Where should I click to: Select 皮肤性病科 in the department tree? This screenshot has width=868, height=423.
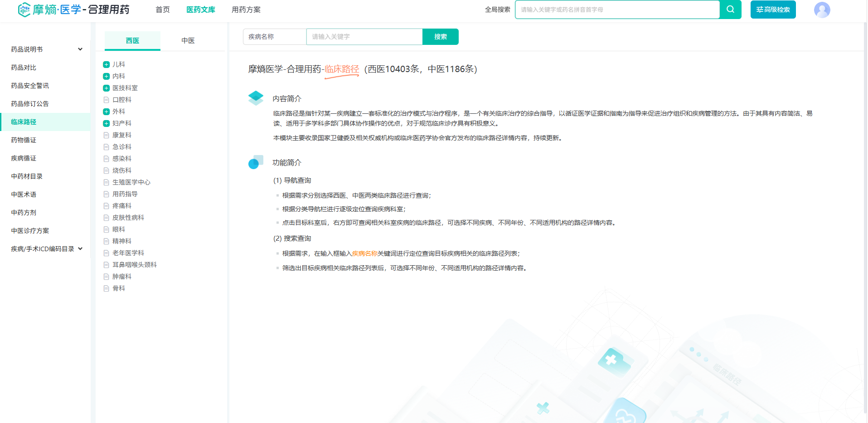(x=128, y=218)
